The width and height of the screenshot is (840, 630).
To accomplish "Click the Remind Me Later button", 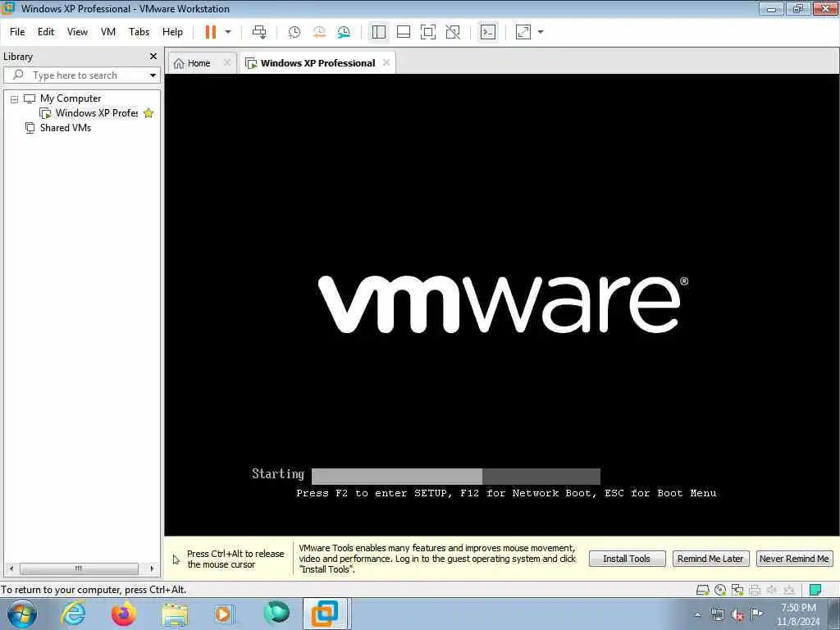I will tap(710, 559).
